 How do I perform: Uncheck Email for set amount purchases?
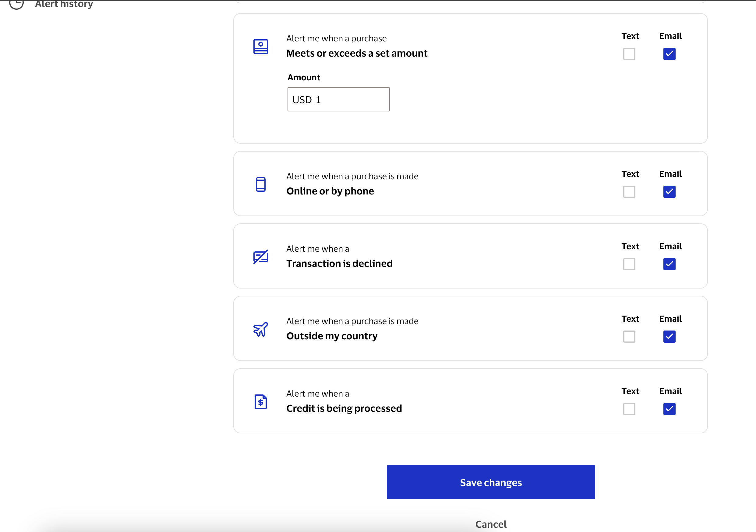coord(669,54)
